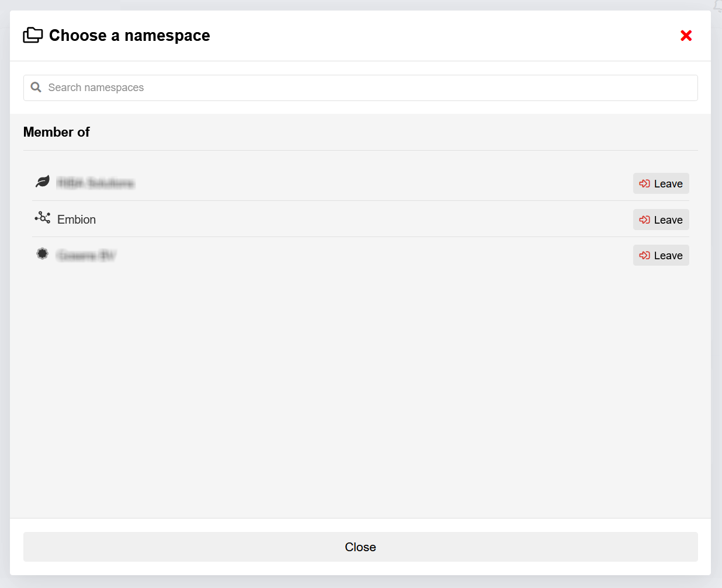The height and width of the screenshot is (588, 722).
Task: Select the Embion namespace
Action: 77,220
